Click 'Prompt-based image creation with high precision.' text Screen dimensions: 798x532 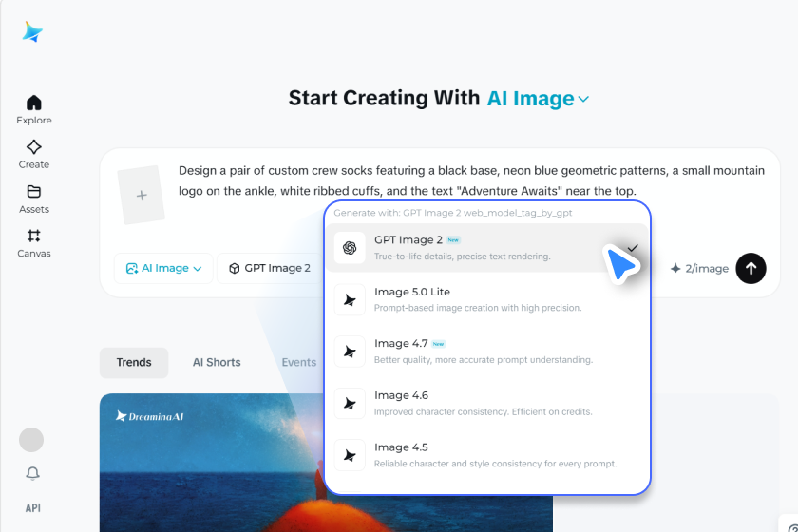(x=477, y=308)
